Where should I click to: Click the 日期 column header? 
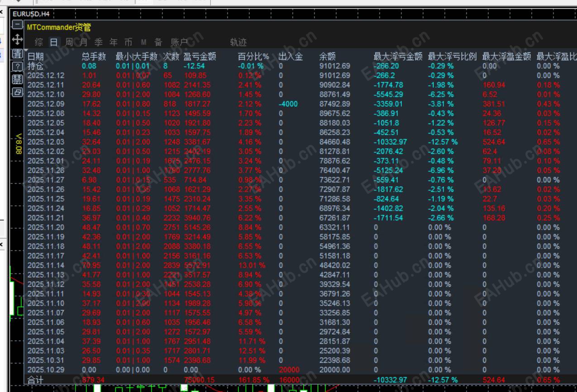coord(36,57)
